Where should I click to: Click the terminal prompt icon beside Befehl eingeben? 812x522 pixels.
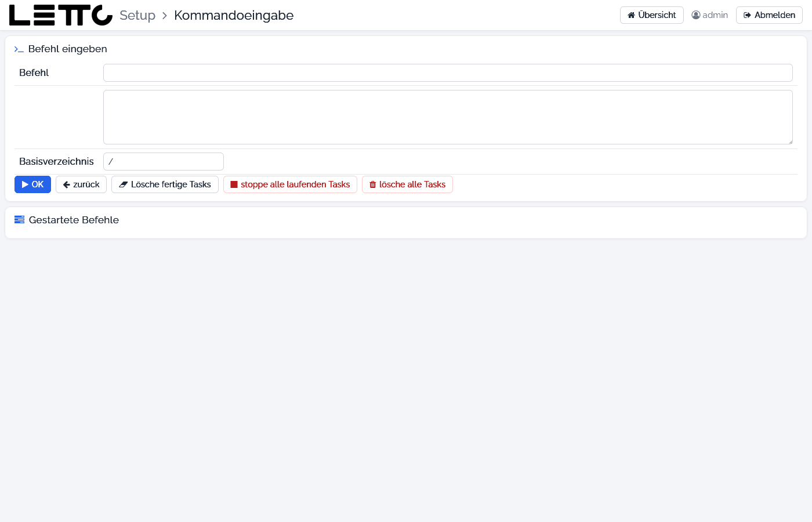19,49
